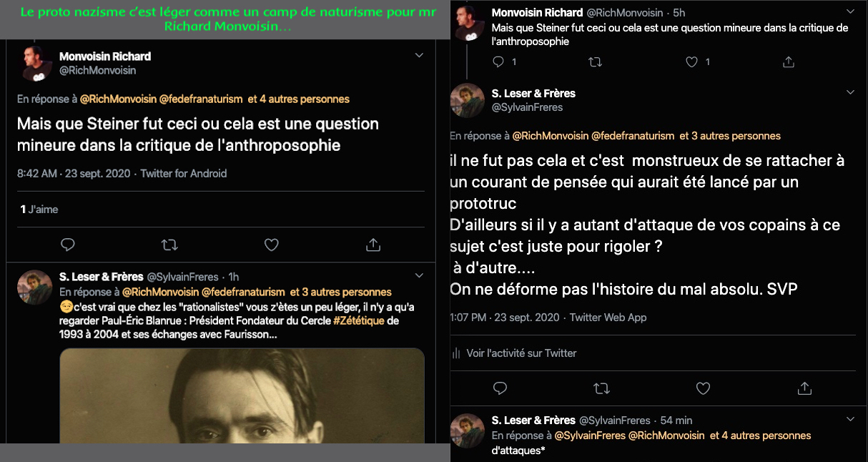Retweet the tweet posted via Twitter for Android
Screen dimensions: 868x462
tap(169, 245)
